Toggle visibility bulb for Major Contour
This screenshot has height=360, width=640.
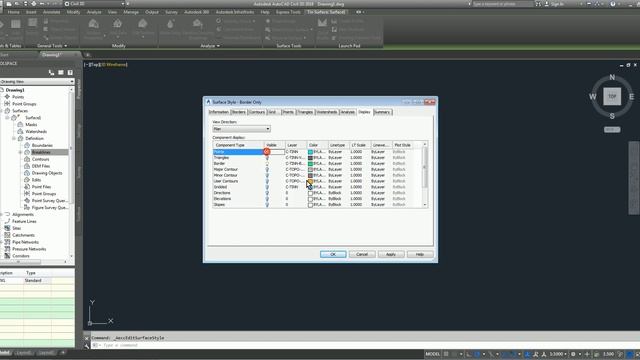click(267, 169)
